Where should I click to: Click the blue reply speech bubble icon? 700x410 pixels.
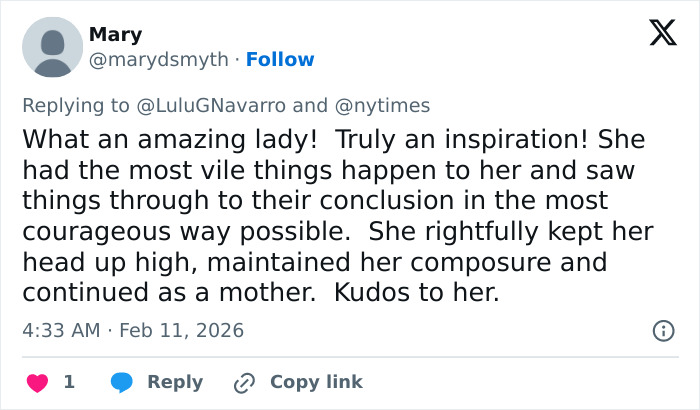click(122, 382)
